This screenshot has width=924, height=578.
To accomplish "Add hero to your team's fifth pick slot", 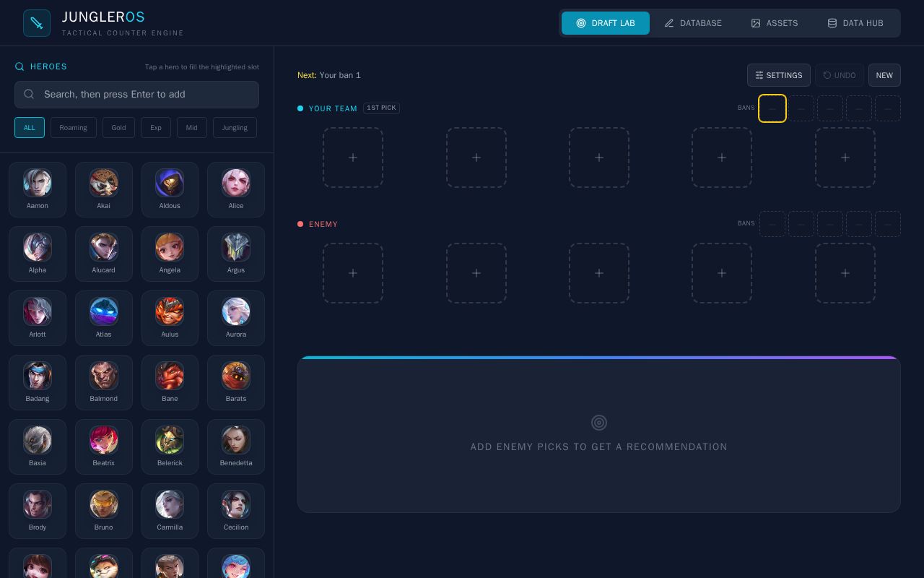I will [845, 158].
